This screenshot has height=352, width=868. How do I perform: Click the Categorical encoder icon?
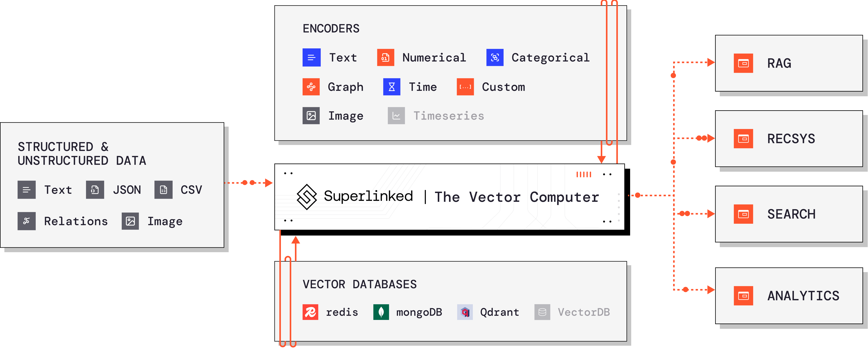[x=495, y=58]
